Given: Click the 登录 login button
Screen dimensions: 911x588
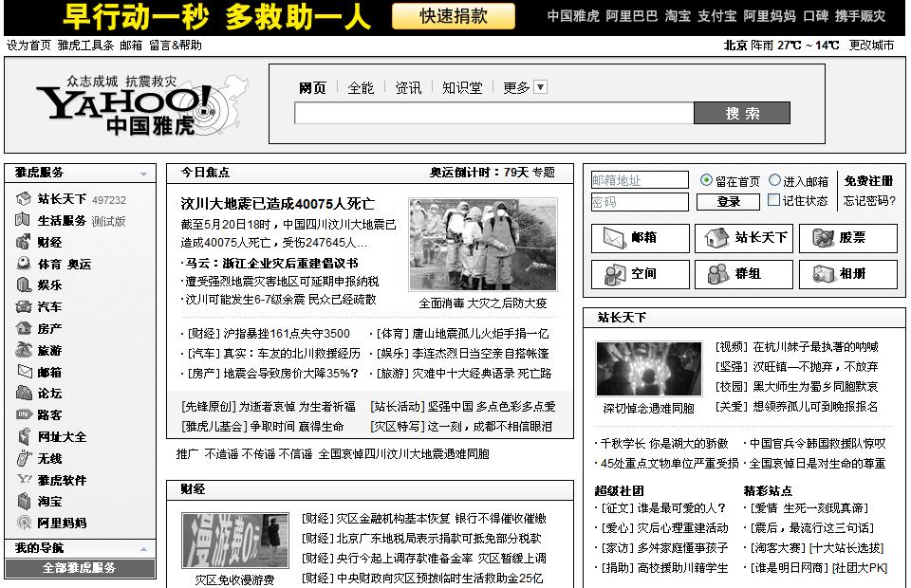Looking at the screenshot, I should click(728, 201).
